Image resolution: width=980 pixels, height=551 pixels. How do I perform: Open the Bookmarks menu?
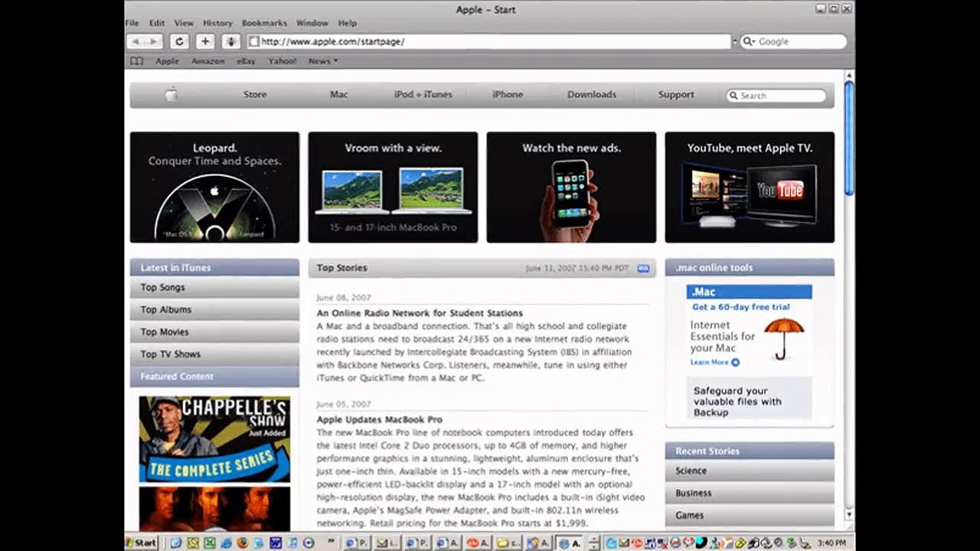pos(264,24)
